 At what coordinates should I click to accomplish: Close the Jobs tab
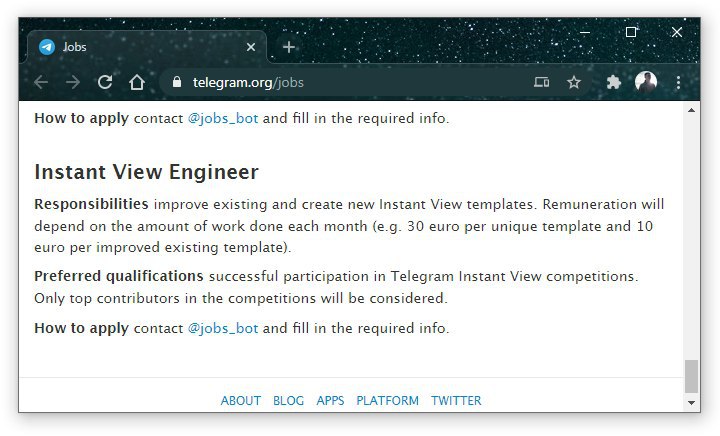(251, 47)
